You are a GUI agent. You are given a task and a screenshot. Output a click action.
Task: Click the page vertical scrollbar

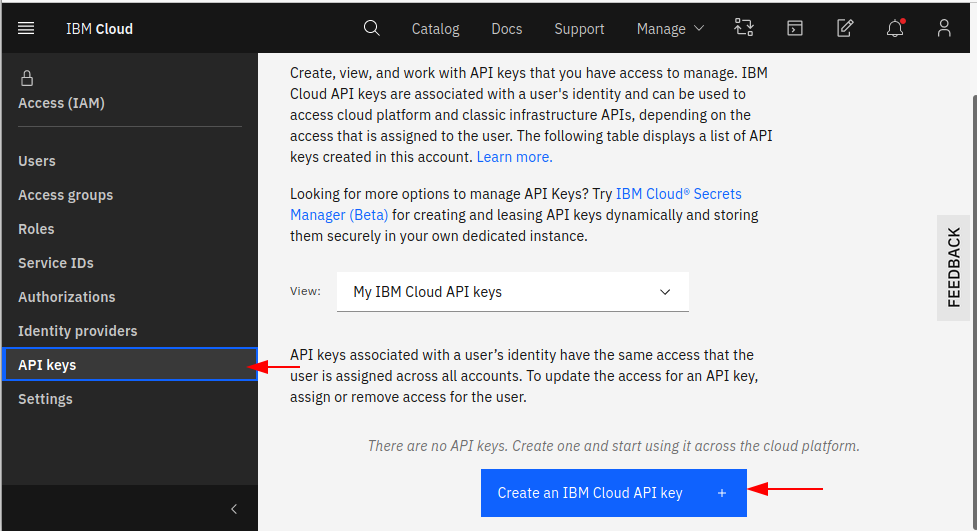click(974, 312)
